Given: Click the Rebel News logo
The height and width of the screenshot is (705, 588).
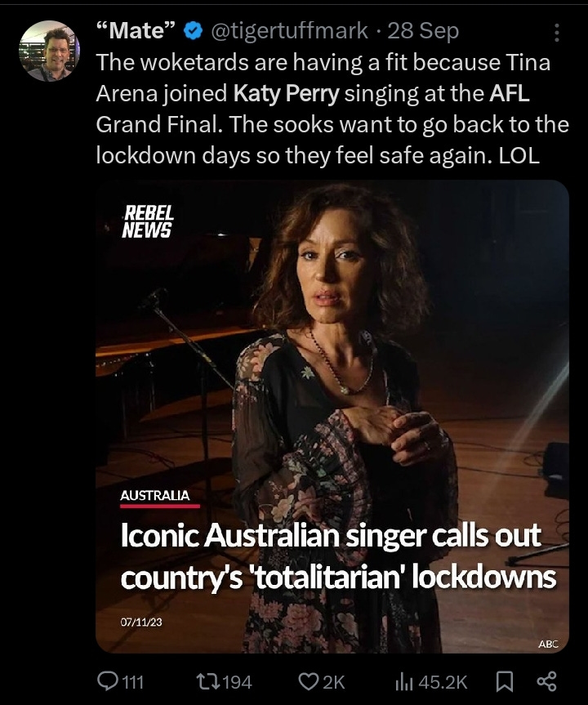Looking at the screenshot, I should pos(148,221).
